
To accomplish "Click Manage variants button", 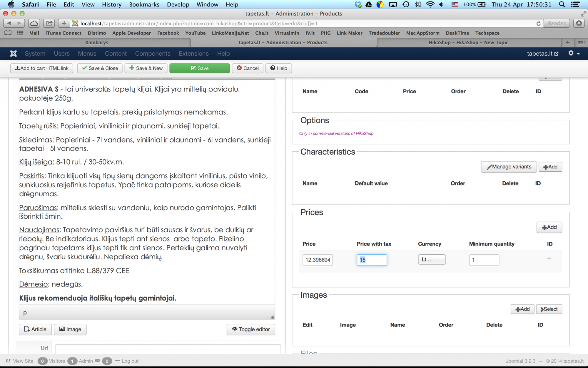I will (509, 167).
